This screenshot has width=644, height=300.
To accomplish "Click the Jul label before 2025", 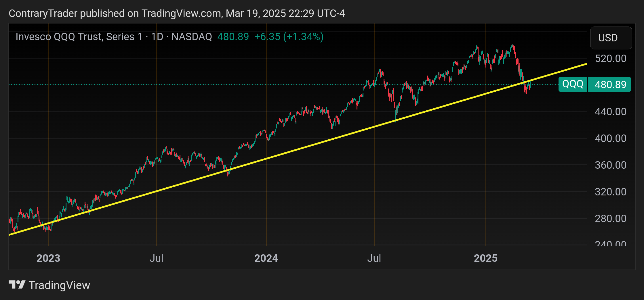I will pyautogui.click(x=374, y=258).
